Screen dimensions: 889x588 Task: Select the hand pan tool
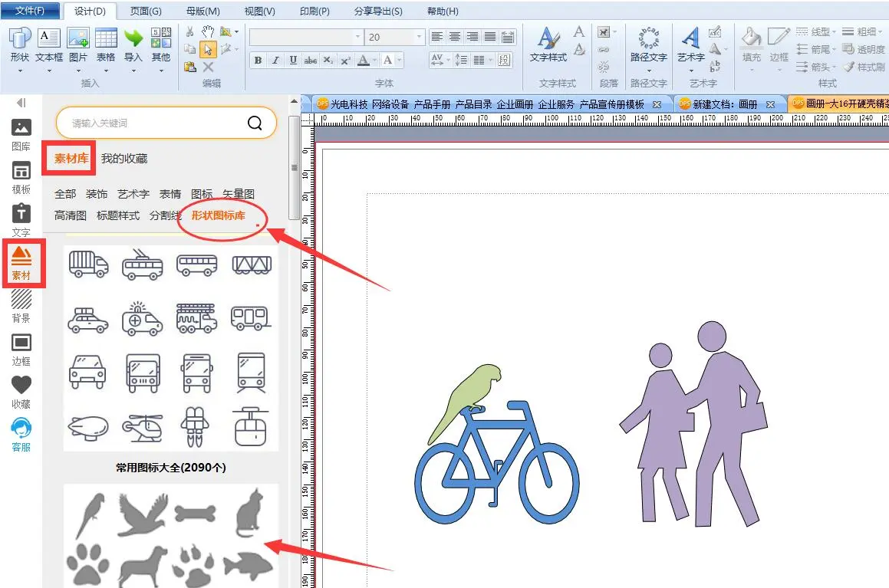(x=208, y=31)
